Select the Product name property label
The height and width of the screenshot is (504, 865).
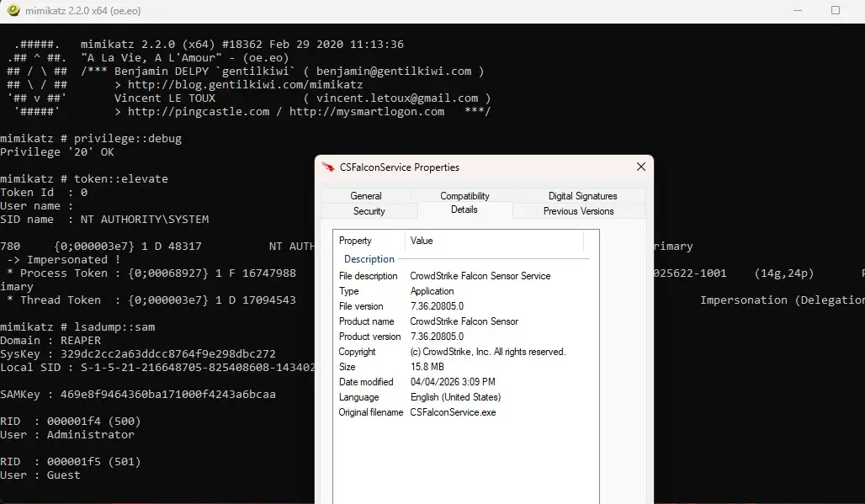366,321
